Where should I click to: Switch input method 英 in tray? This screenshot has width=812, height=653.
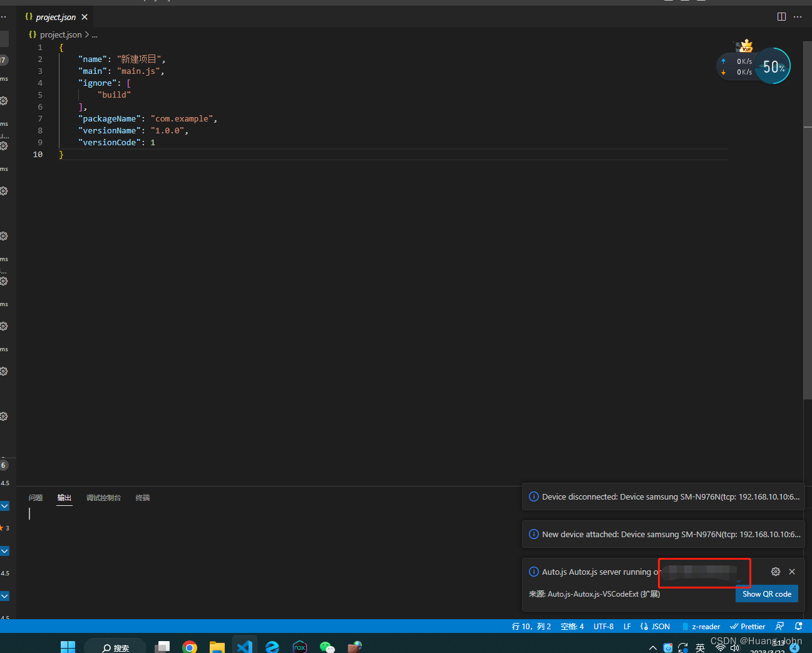click(x=700, y=647)
